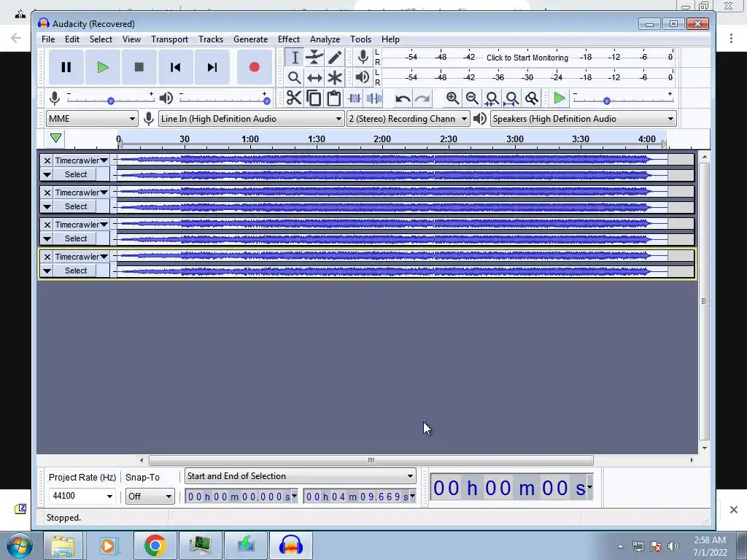Image resolution: width=747 pixels, height=560 pixels.
Task: Click the Zoom Out icon
Action: (x=472, y=98)
